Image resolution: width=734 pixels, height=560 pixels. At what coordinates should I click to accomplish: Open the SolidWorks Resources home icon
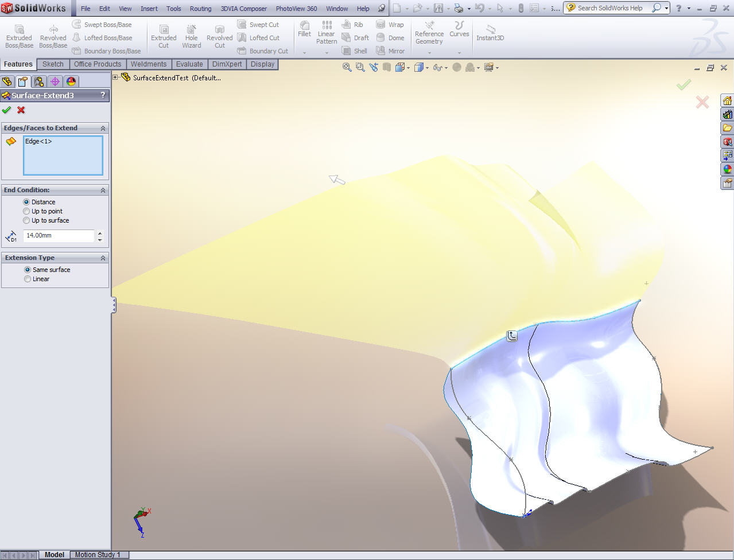click(727, 101)
